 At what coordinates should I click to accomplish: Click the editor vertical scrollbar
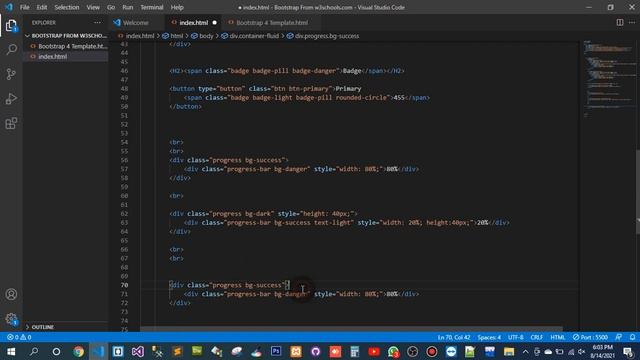point(637,193)
